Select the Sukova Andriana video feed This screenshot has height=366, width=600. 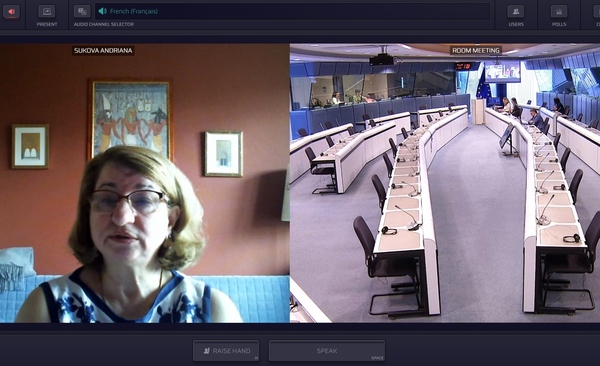coord(145,183)
